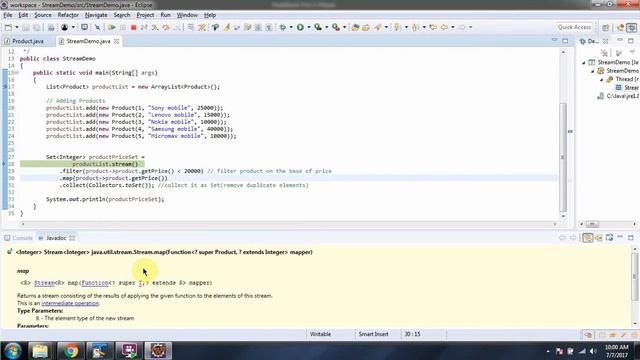Open the Window menu
Image resolution: width=640 pixels, height=360 pixels.
(x=187, y=15)
